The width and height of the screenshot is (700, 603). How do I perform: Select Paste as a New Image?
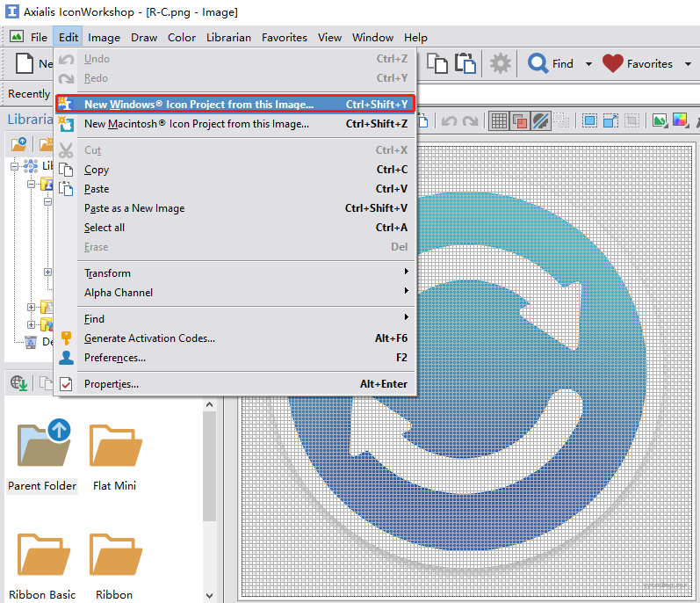[134, 208]
